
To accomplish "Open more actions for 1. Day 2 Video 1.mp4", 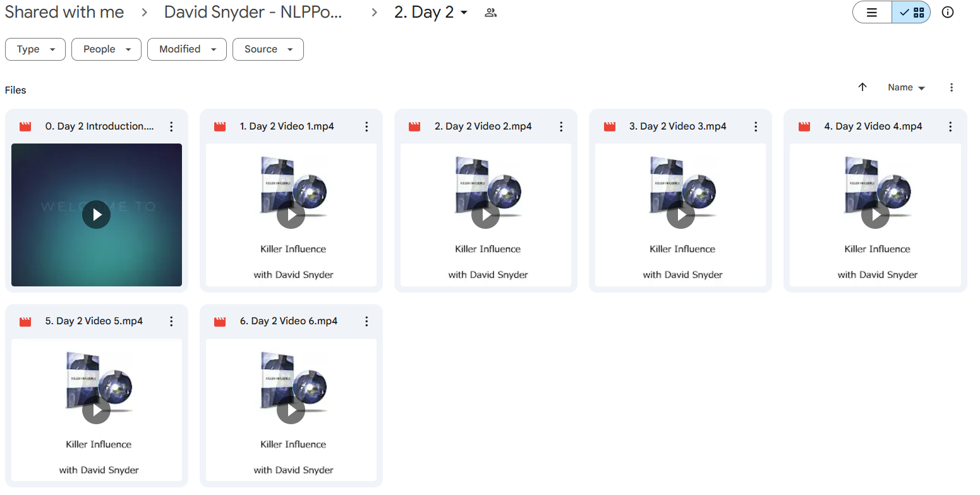I will click(x=366, y=126).
